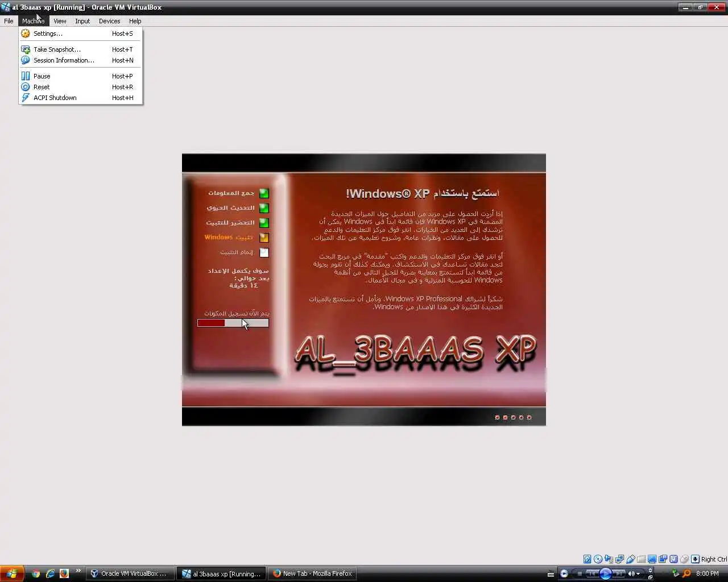Click the orange Windows install step indicator

click(264, 238)
